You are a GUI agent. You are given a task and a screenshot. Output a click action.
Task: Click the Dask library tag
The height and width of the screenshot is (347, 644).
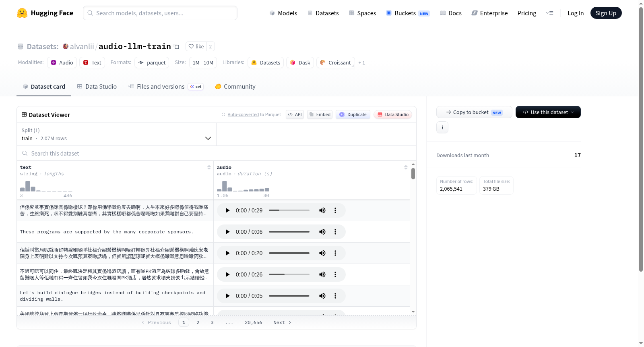pyautogui.click(x=300, y=62)
